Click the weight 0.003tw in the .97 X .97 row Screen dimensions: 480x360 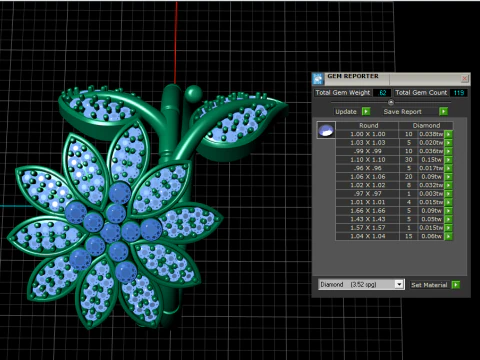[431, 194]
